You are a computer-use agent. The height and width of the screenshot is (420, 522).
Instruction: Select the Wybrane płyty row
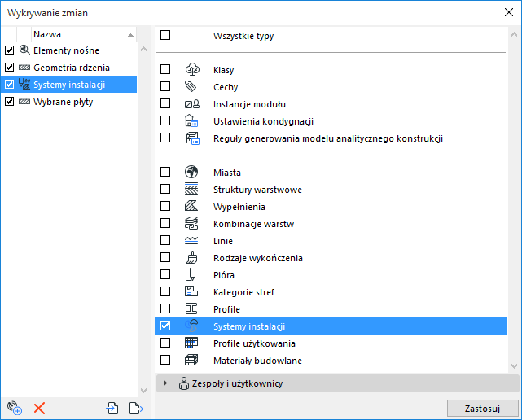(68, 102)
